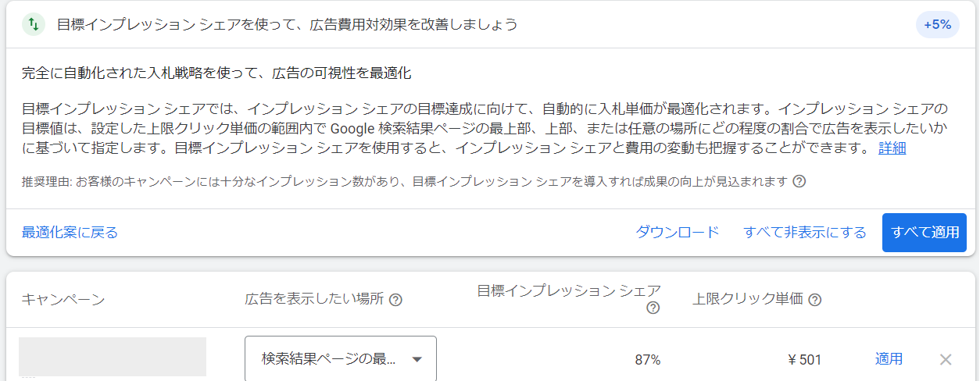Click the +5% score badge
Image resolution: width=980 pixels, height=381 pixels.
point(937,25)
